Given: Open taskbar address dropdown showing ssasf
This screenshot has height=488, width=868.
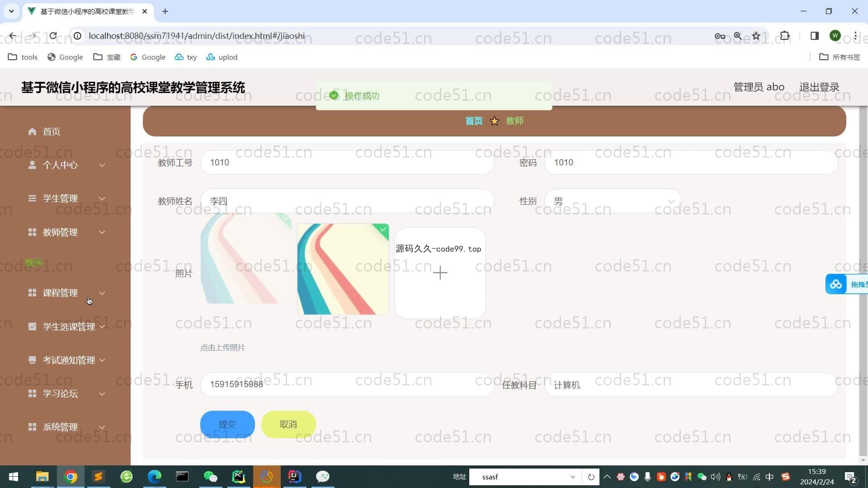Looking at the screenshot, I should tap(573, 477).
